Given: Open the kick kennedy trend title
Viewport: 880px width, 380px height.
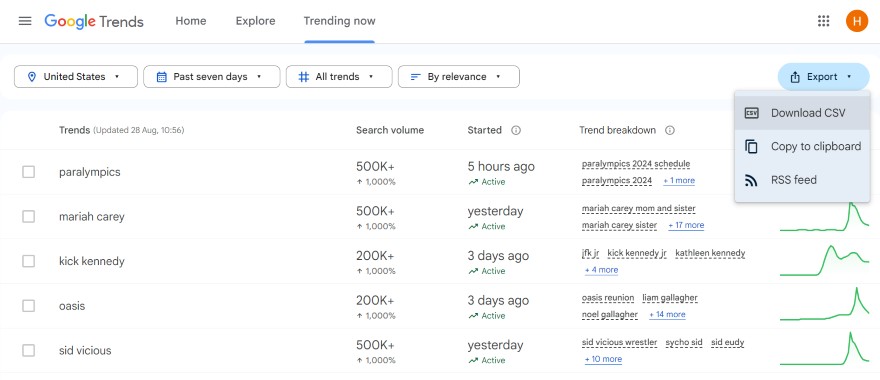Looking at the screenshot, I should (x=91, y=261).
